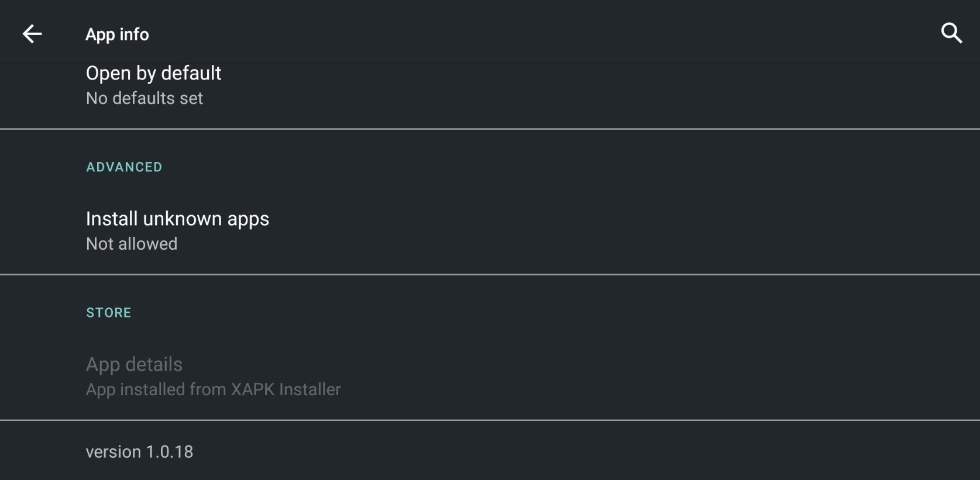
Task: Click the XAPK word in the store description
Action: point(253,389)
